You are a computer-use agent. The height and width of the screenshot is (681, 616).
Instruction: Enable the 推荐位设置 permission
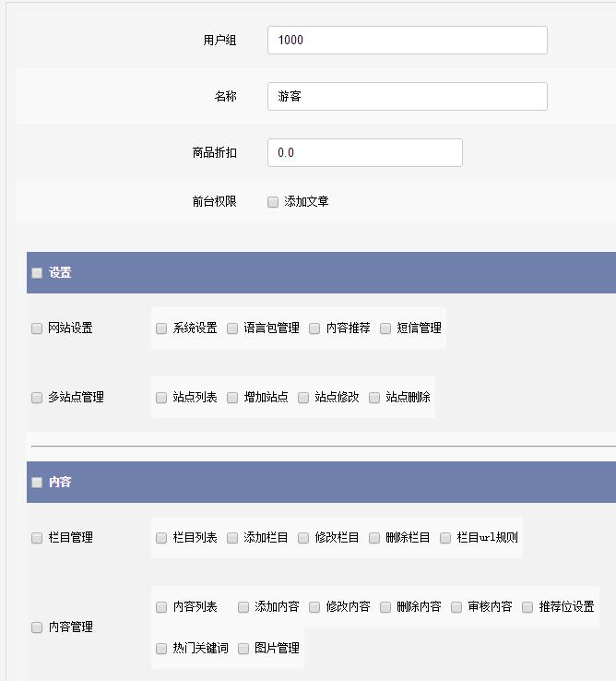point(527,607)
